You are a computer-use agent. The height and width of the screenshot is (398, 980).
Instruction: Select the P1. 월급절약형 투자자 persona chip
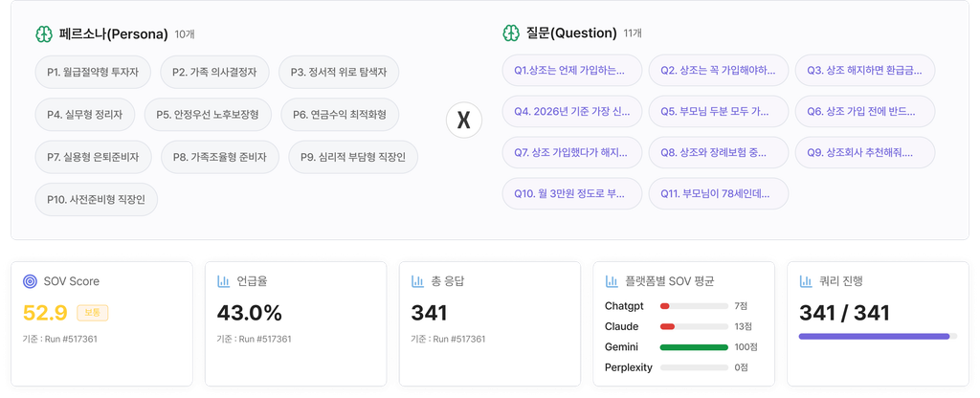(93, 72)
